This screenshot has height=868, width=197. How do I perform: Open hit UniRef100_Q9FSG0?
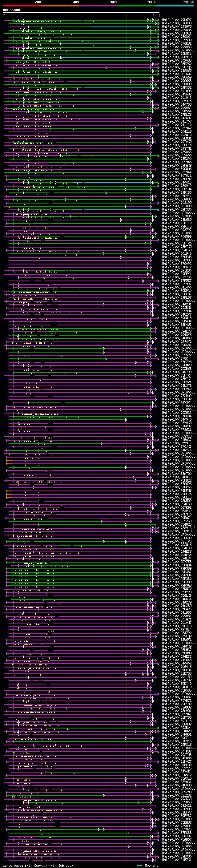pyautogui.click(x=177, y=210)
